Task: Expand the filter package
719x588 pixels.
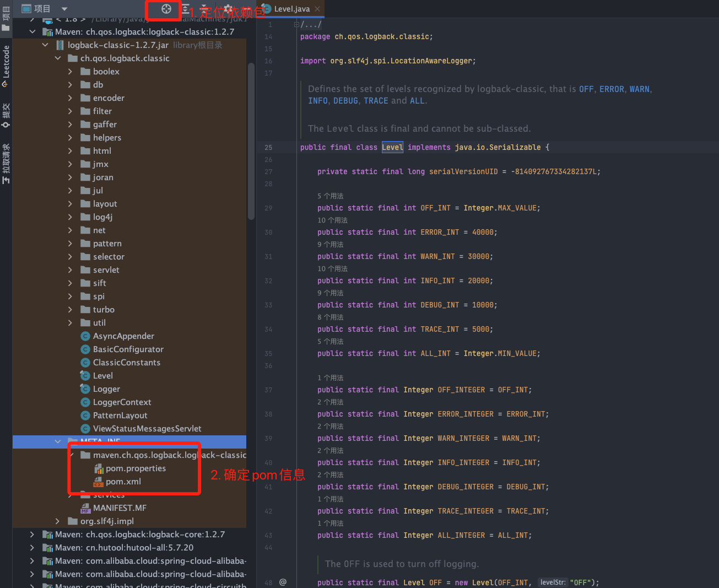Action: coord(70,111)
